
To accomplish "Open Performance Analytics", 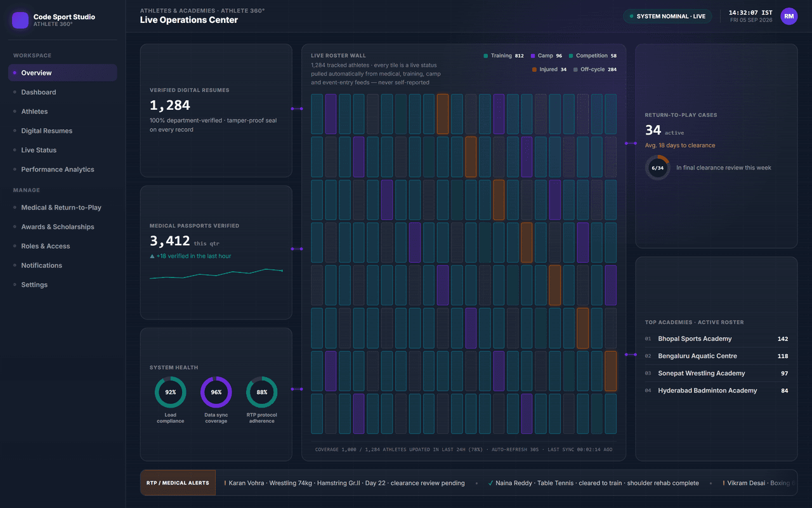I will (x=63, y=170).
